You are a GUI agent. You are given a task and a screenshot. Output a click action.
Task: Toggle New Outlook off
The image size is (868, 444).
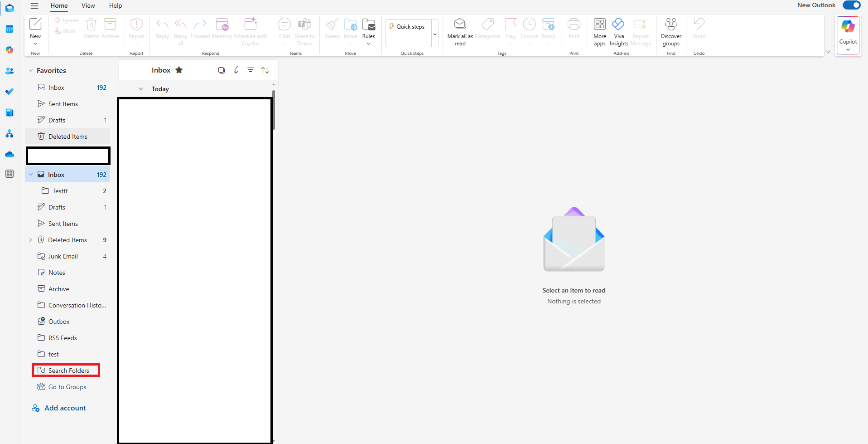(851, 5)
